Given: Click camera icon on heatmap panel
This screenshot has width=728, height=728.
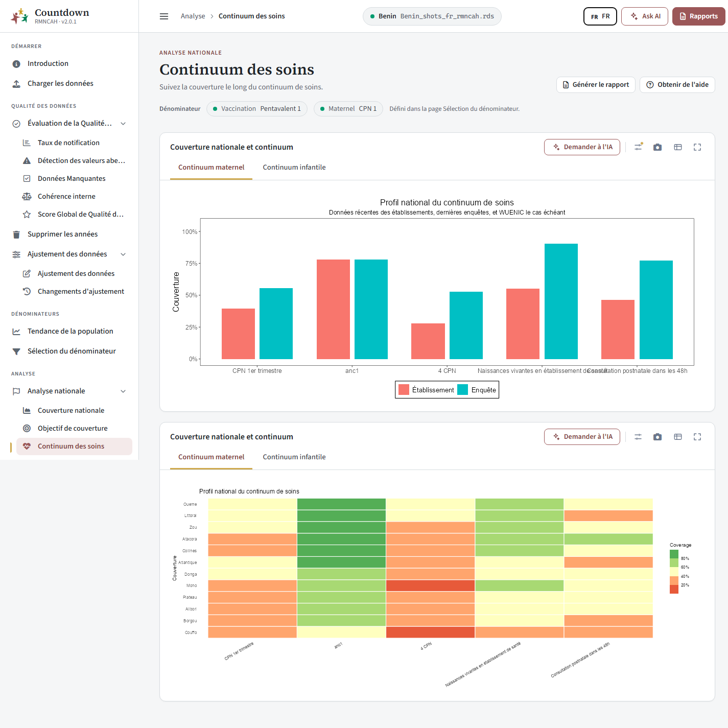Looking at the screenshot, I should (657, 437).
